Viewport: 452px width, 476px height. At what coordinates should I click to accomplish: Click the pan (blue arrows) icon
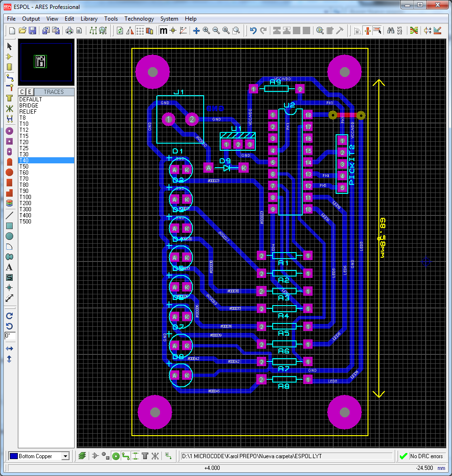[x=196, y=31]
